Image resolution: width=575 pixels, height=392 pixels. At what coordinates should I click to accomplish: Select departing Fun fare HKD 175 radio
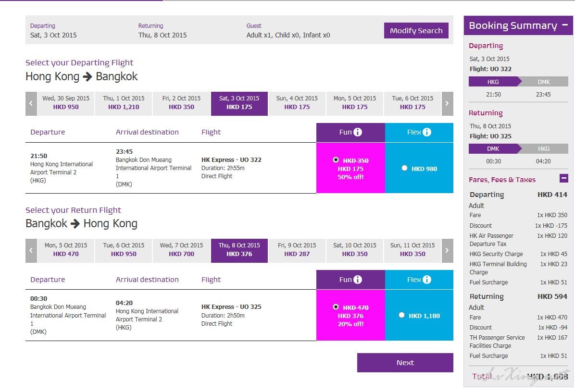tap(336, 160)
